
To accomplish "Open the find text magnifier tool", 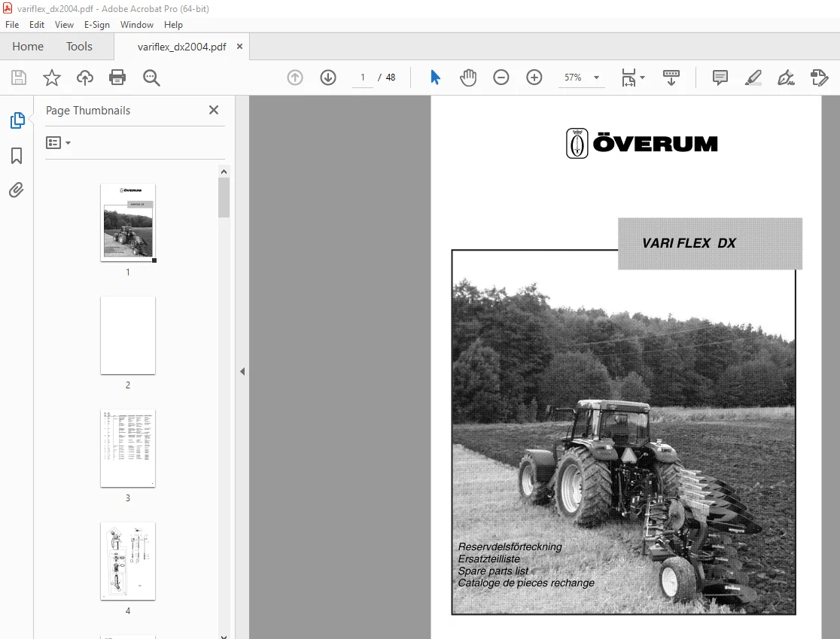I will pos(151,78).
